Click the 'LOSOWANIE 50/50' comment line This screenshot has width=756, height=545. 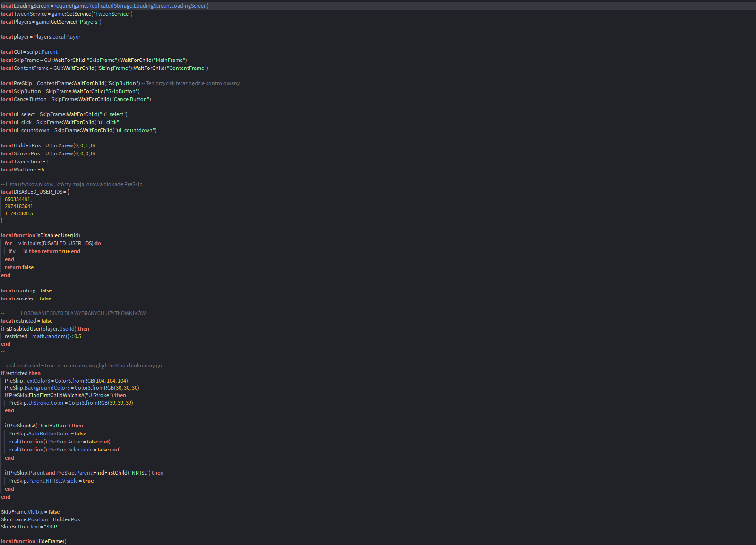click(81, 313)
